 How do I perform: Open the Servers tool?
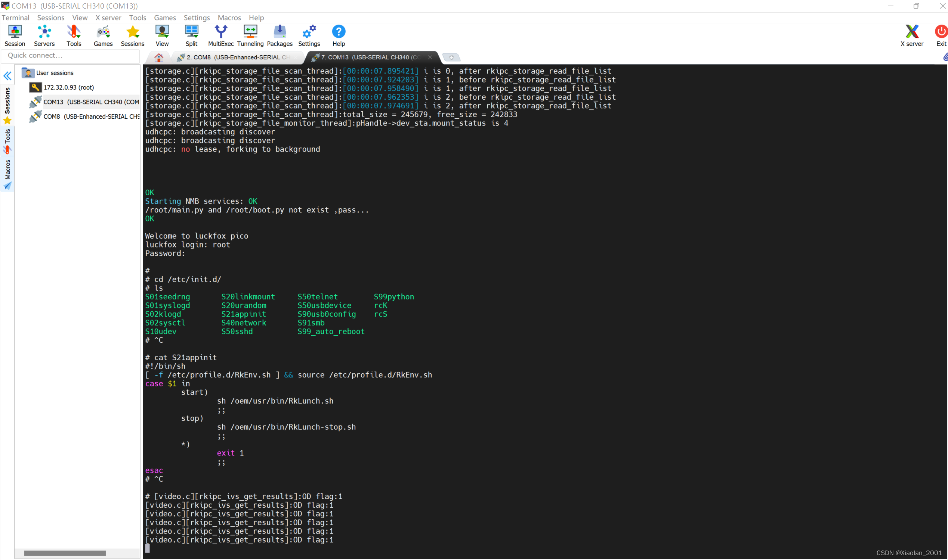pos(44,35)
